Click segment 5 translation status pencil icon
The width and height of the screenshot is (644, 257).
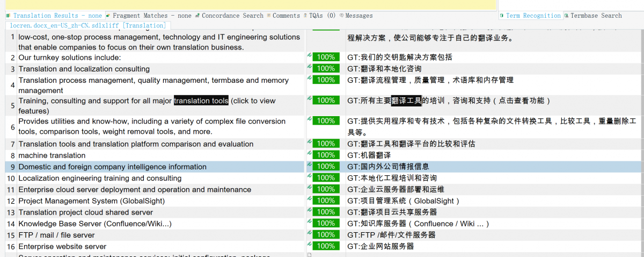point(310,99)
